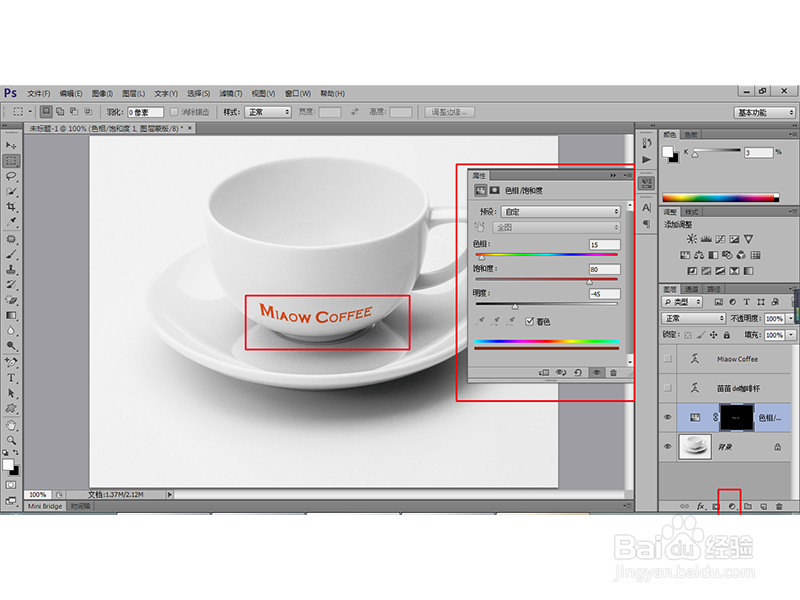This screenshot has height=600, width=800.
Task: Click the delete layer trash icon
Action: click(x=779, y=506)
